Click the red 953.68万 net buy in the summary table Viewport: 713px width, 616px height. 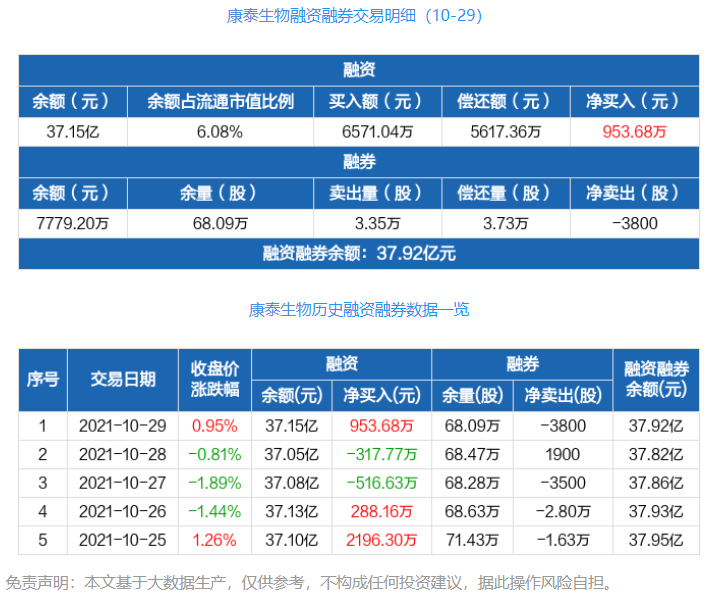click(634, 132)
